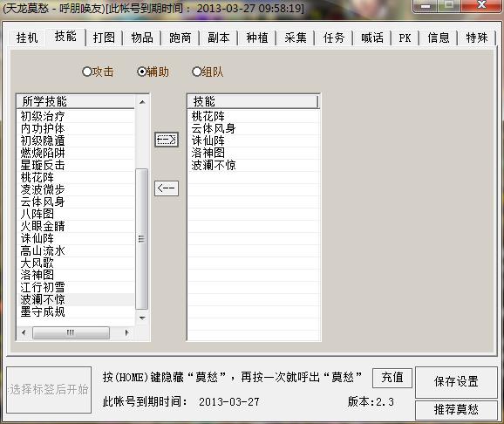The image size is (504, 424).
Task: Select 诛仙阵 in the learned skills list
Action: (x=76, y=238)
